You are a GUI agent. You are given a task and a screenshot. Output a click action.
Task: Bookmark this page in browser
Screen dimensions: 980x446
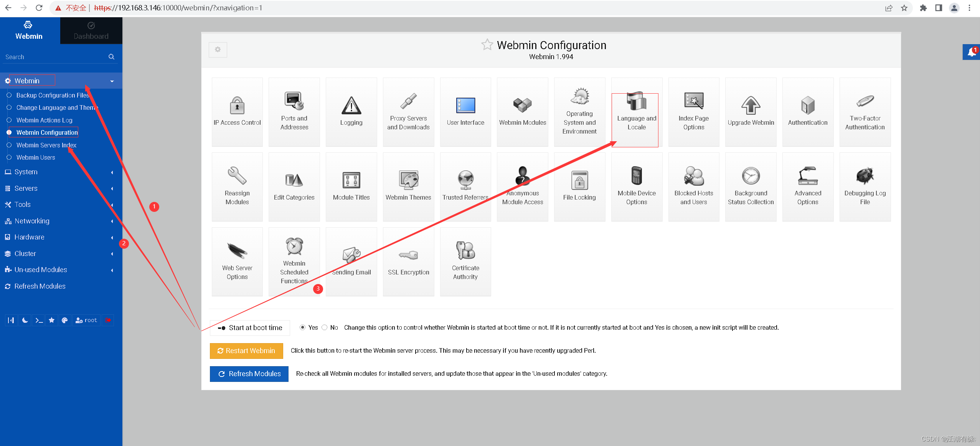[904, 8]
